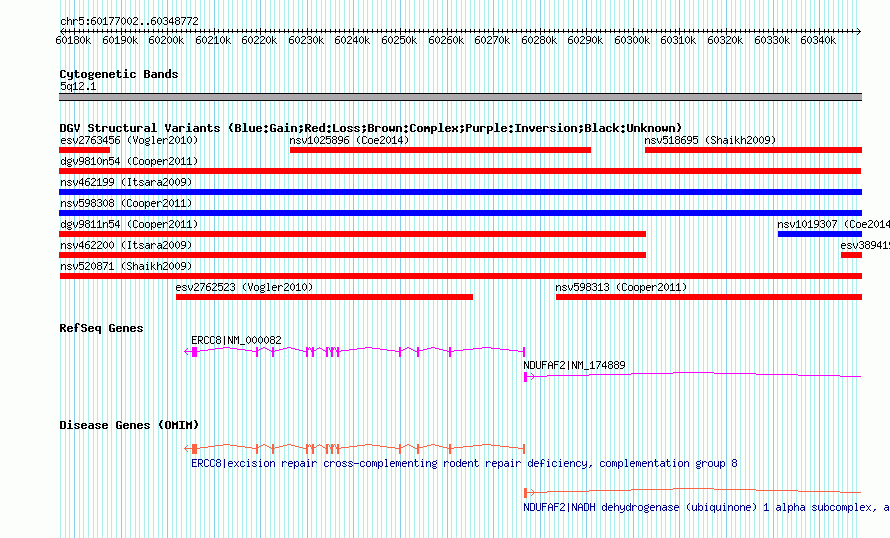Click the esv2762523 (Vogler2010) text label
The width and height of the screenshot is (890, 538).
pyautogui.click(x=244, y=287)
